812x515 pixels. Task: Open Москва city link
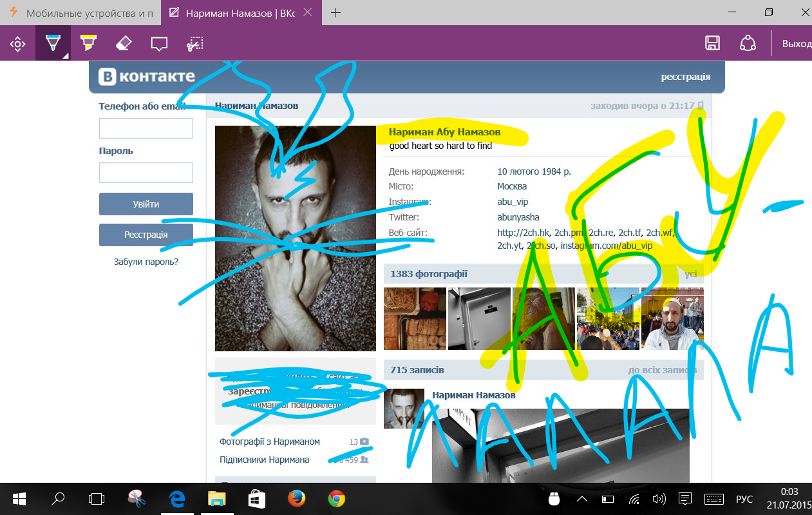(512, 186)
